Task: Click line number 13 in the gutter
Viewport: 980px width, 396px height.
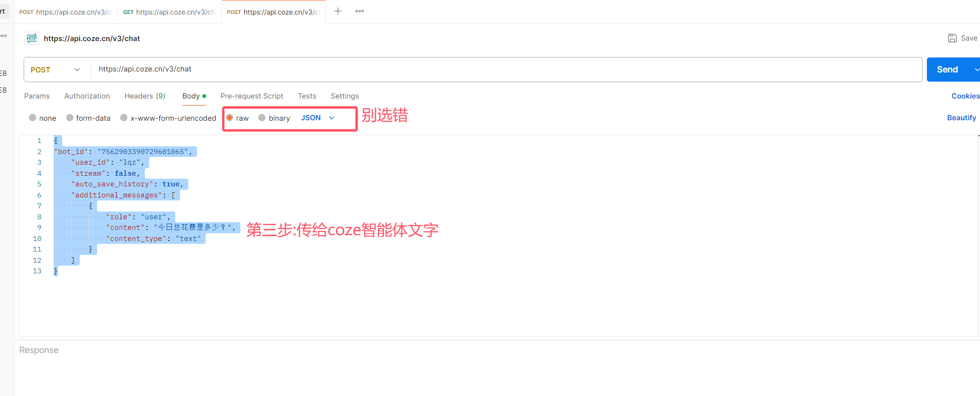Action: [37, 271]
